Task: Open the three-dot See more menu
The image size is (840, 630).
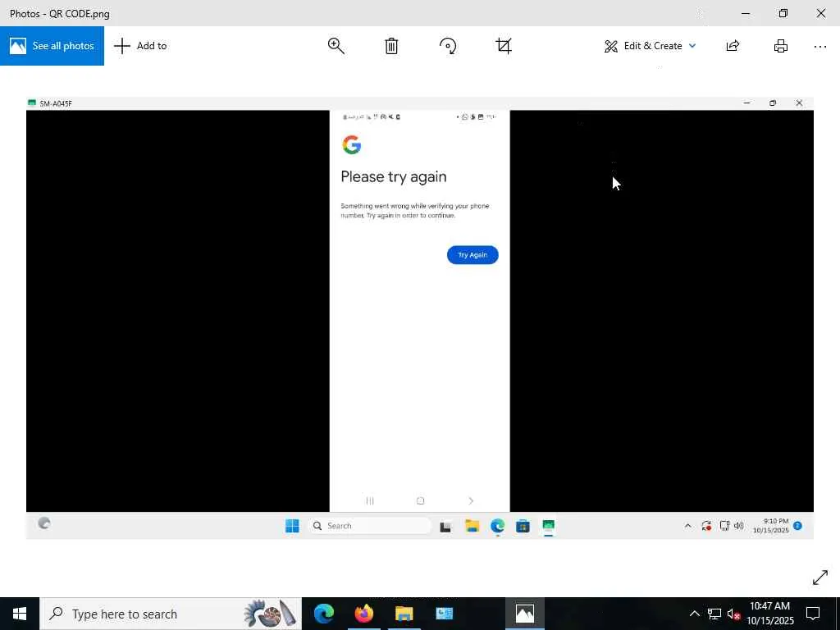Action: click(x=819, y=47)
